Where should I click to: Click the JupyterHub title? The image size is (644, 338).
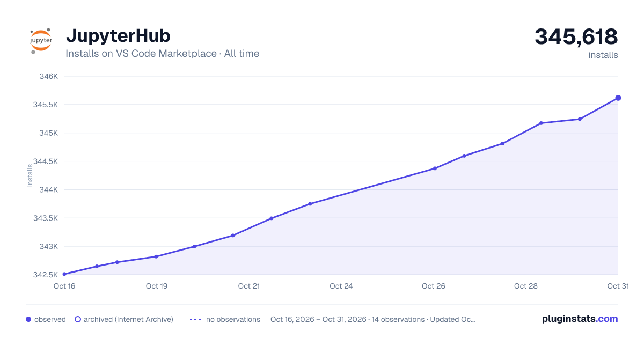coord(118,35)
